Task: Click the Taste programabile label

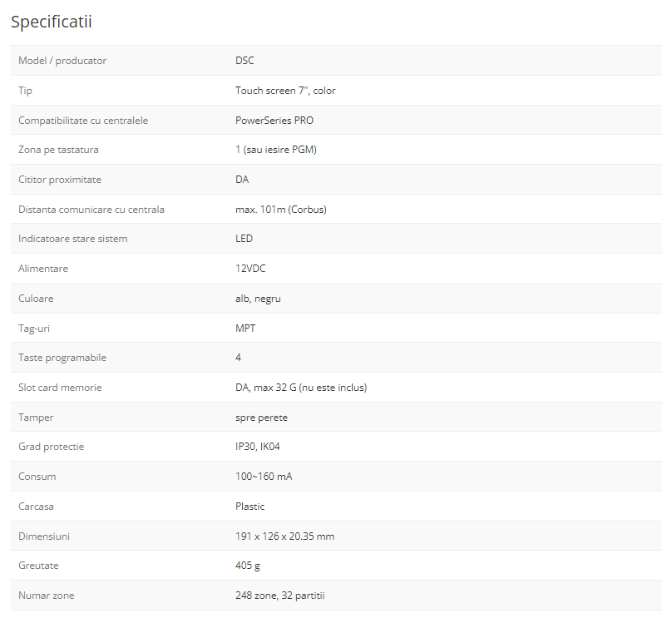Action: (62, 358)
